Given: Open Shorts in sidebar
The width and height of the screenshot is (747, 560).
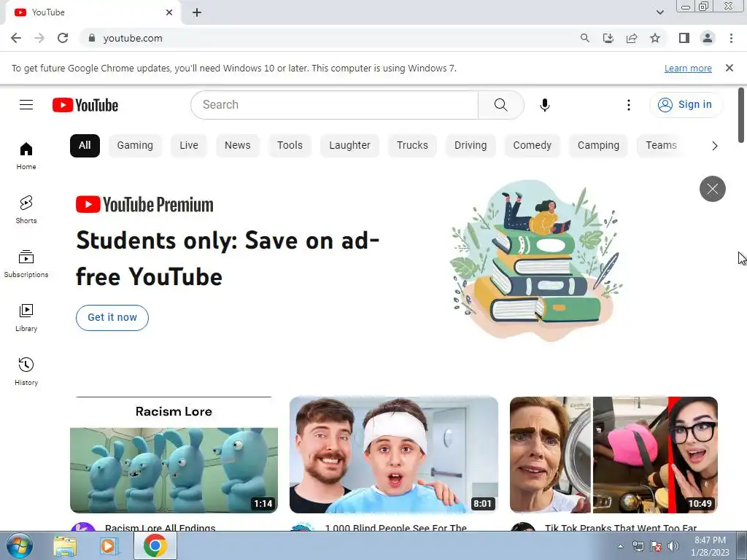Looking at the screenshot, I should 26,209.
